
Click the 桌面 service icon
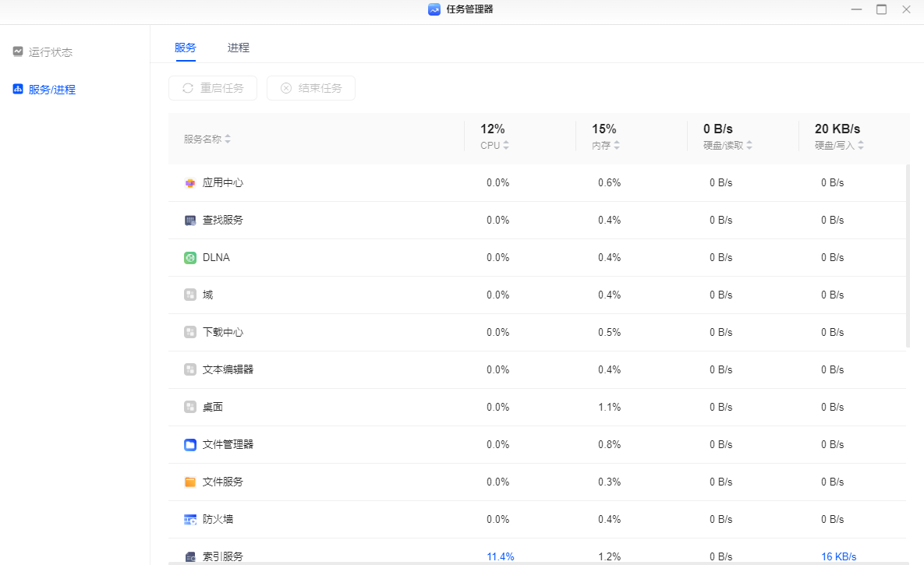(x=189, y=407)
